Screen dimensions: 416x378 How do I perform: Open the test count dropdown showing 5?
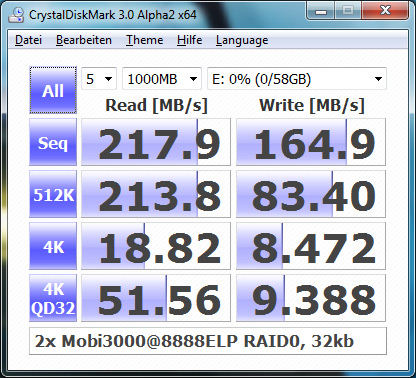[x=99, y=79]
